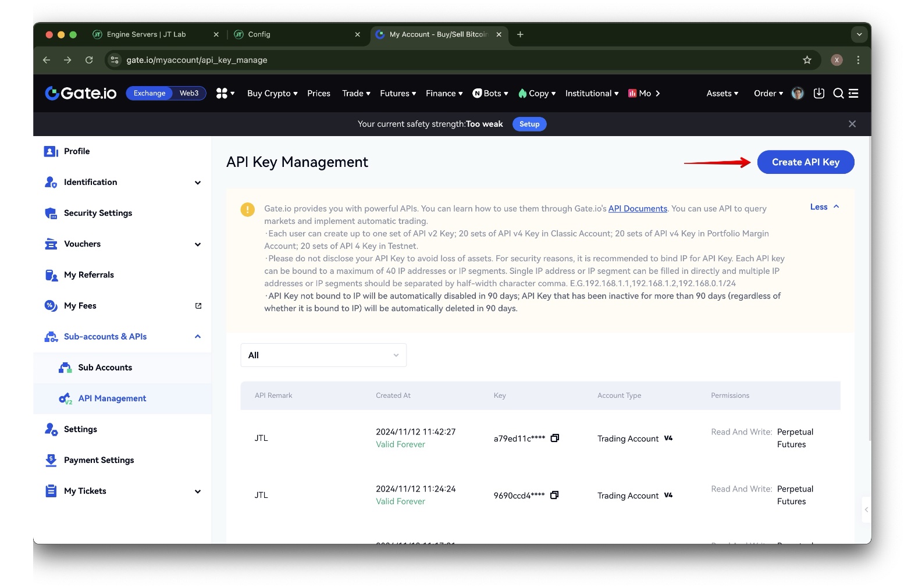Viewport: 904px width, 588px height.
Task: Reload the page
Action: click(89, 60)
